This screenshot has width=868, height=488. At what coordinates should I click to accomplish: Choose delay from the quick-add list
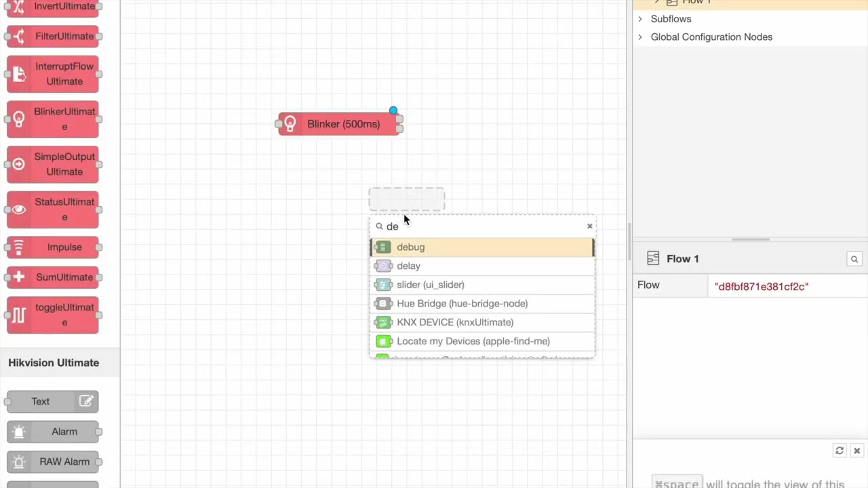[x=482, y=266]
